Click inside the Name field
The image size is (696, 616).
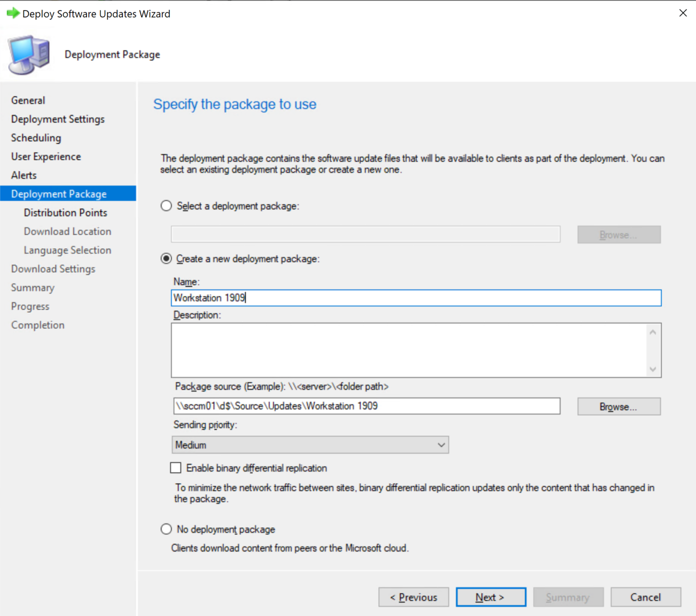click(416, 298)
